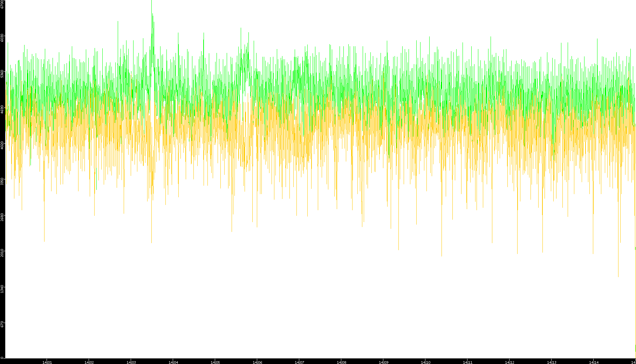
Task: Click the 6030 y-axis value label
Action: click(2, 38)
